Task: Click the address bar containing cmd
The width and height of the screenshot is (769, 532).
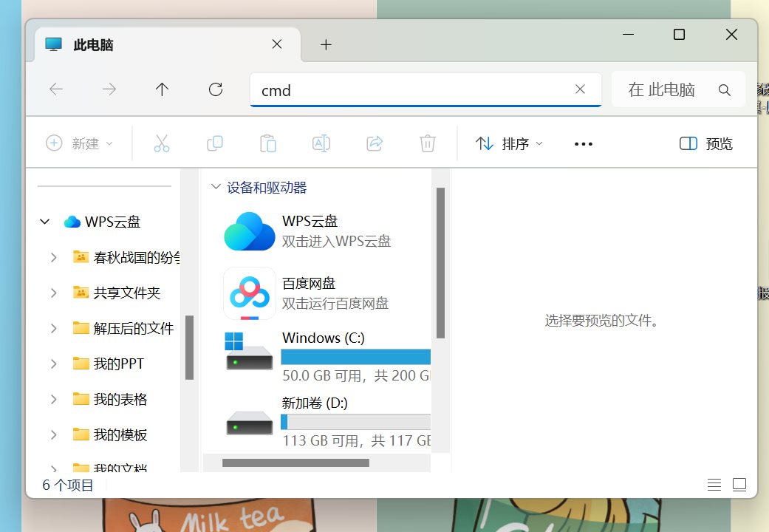Action: click(x=425, y=90)
